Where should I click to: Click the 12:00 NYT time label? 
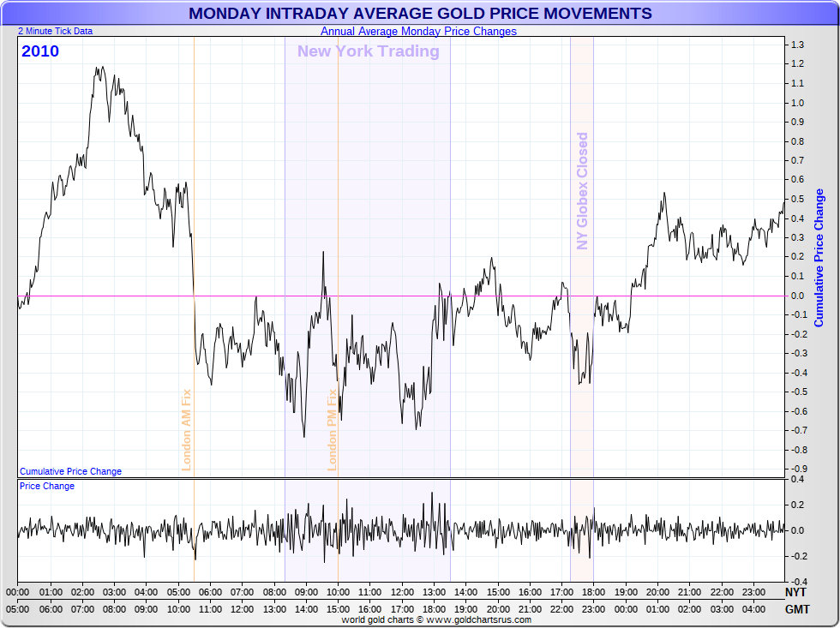tap(402, 592)
